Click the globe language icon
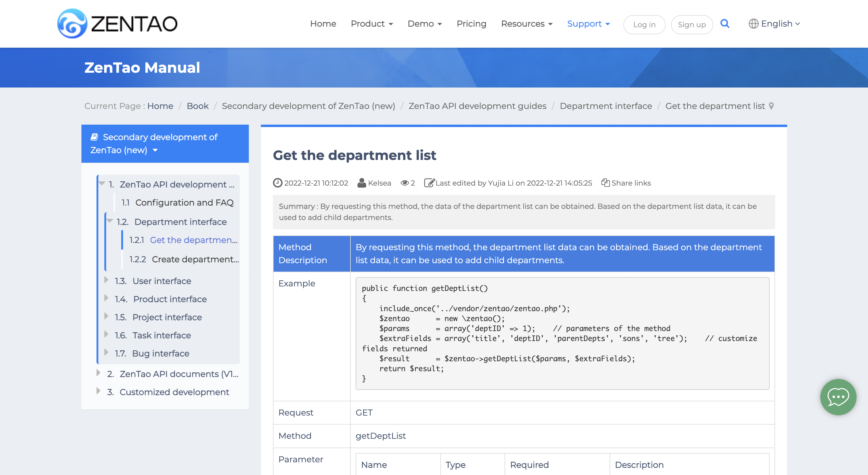Screen dimensions: 868x475 pos(753,24)
